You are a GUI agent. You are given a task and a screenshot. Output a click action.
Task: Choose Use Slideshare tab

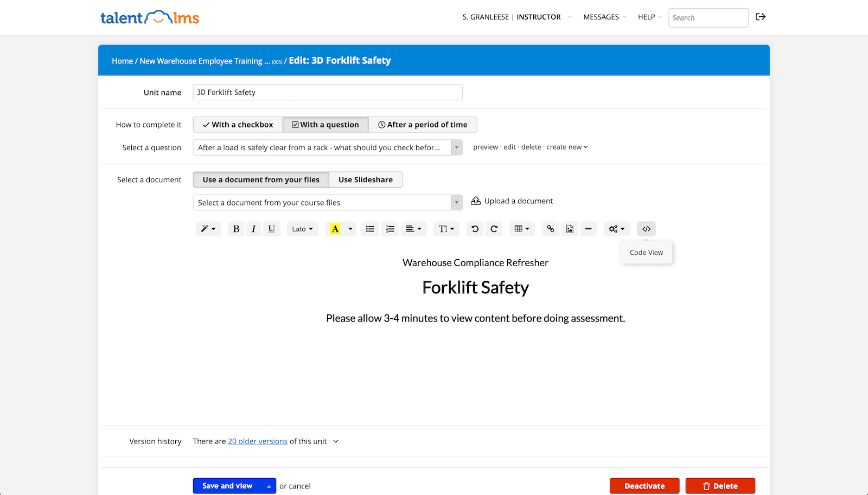[366, 180]
